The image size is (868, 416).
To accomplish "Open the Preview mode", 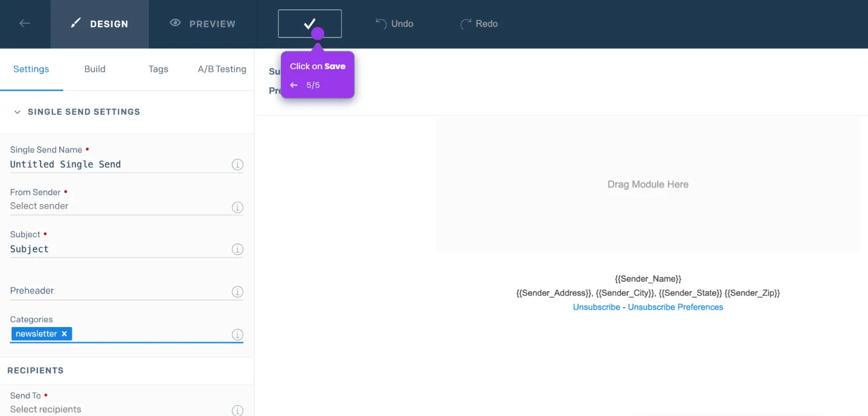I will (x=202, y=24).
